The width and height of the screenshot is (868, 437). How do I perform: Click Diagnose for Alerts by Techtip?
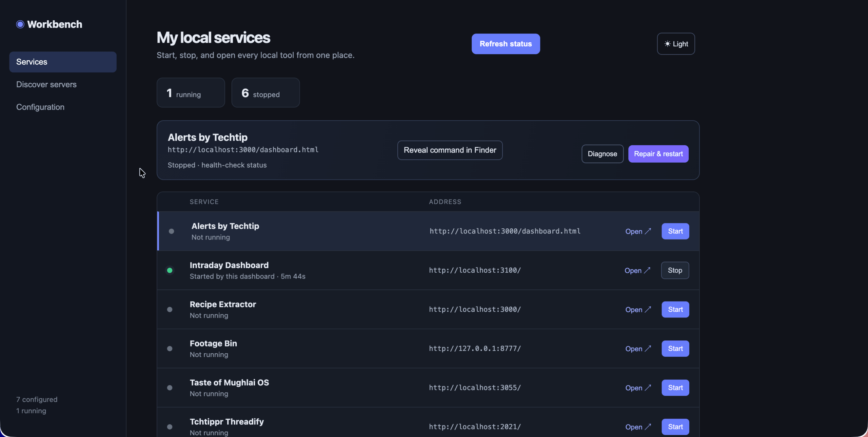point(602,154)
